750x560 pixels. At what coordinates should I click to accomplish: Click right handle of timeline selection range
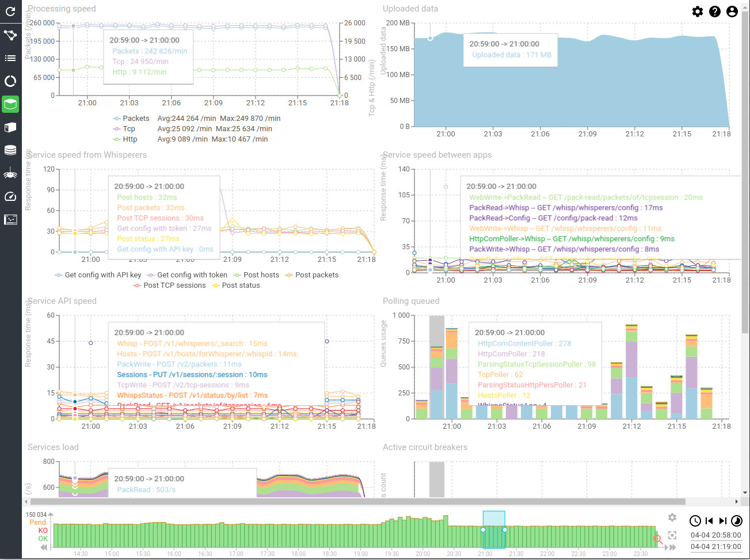click(x=505, y=529)
